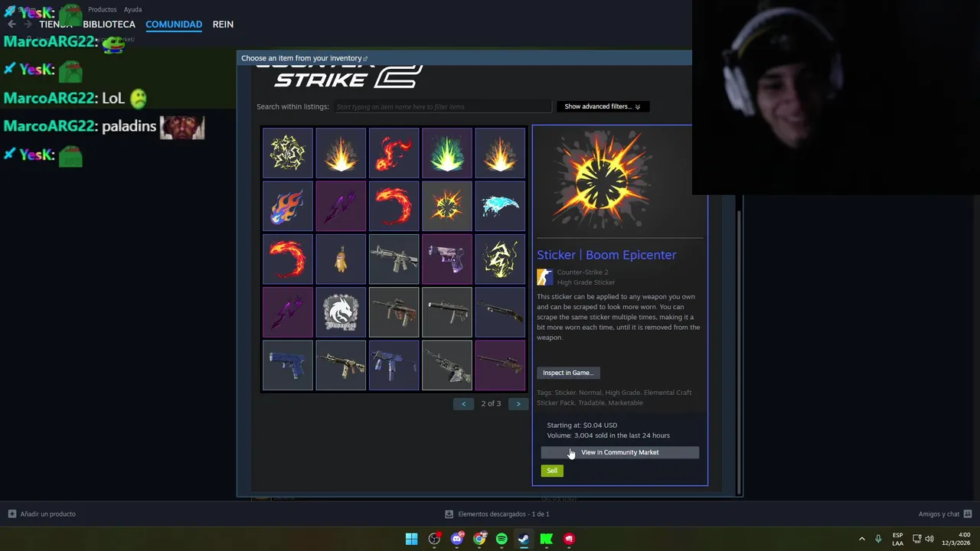Click the large Boom Epicenter preview image

[603, 181]
